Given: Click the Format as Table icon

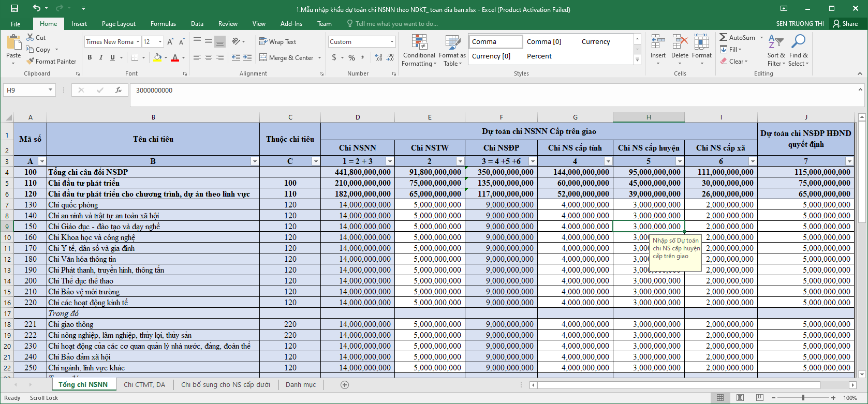Looking at the screenshot, I should pos(452,43).
